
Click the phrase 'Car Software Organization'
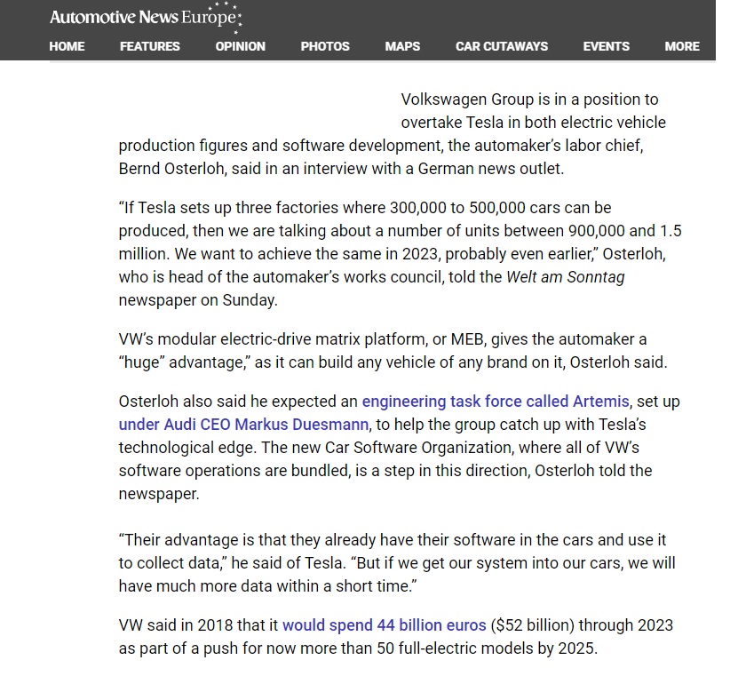[x=417, y=448]
